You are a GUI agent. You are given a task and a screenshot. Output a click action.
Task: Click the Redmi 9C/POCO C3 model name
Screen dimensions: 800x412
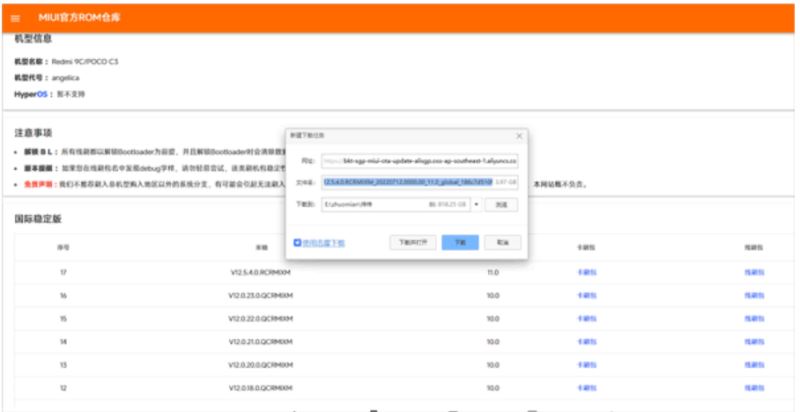click(85, 62)
